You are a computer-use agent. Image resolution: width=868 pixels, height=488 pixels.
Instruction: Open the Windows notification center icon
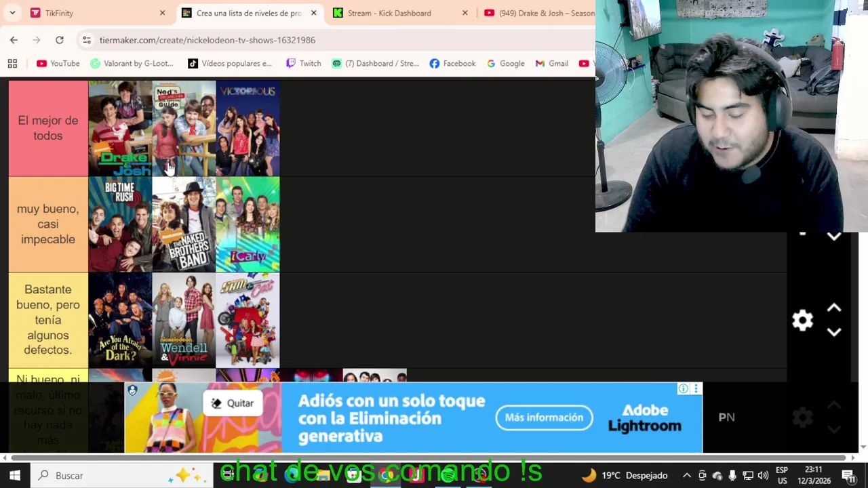coord(848,476)
